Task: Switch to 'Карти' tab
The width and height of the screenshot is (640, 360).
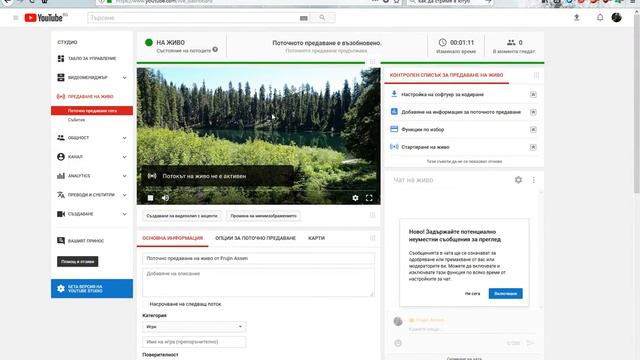Action: (x=316, y=238)
